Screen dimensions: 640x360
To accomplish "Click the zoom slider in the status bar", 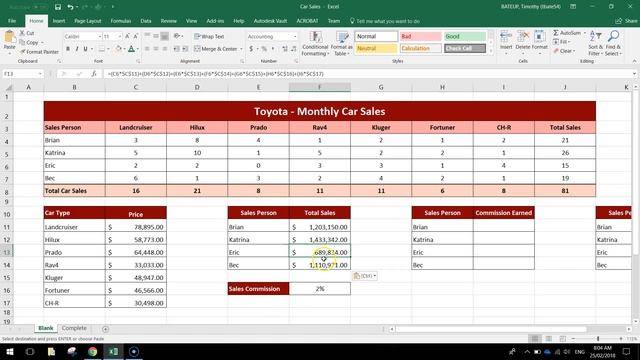I will (x=598, y=339).
